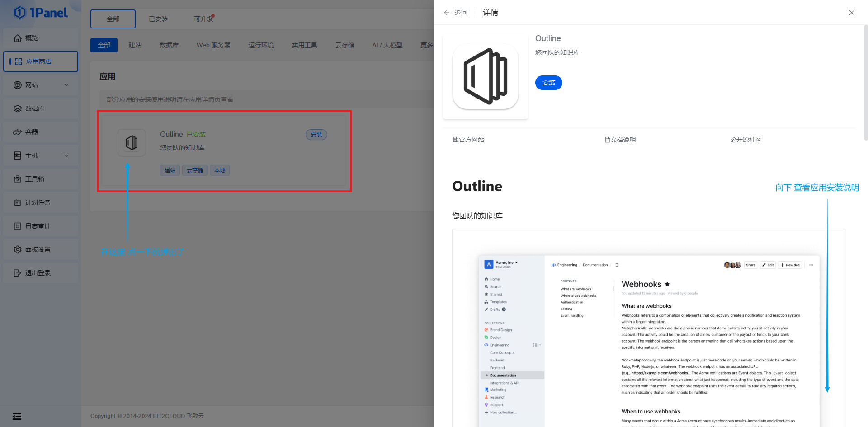
Task: Click the 网站 globe icon
Action: point(18,85)
